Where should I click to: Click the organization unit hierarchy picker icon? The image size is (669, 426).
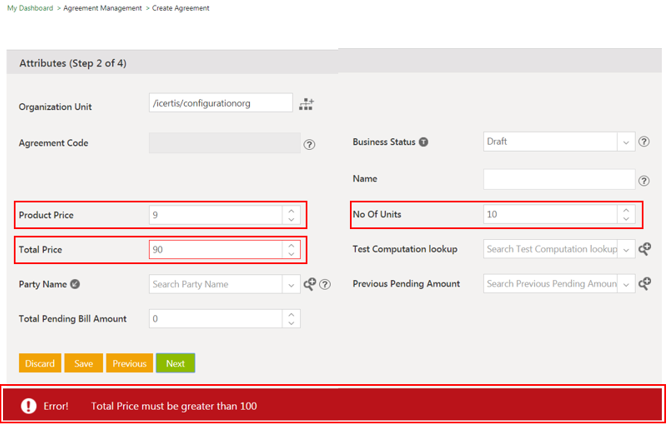pos(306,104)
